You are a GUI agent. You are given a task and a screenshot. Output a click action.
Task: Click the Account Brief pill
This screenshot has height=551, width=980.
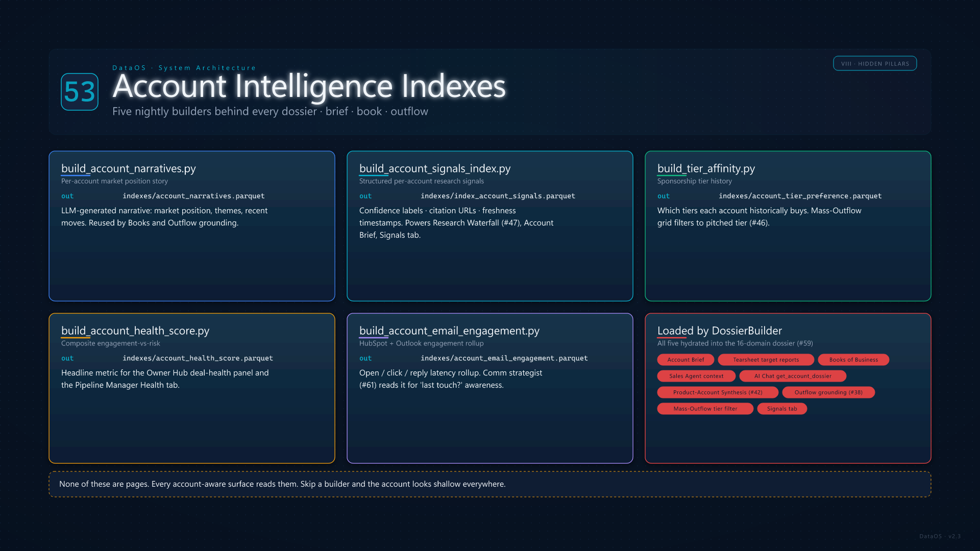(x=685, y=360)
